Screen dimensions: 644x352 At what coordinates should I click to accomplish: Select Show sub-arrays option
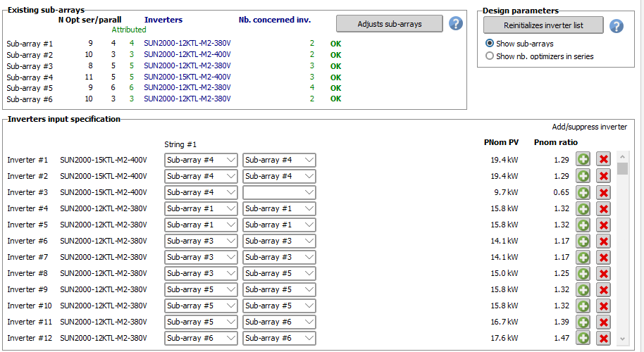[519, 44]
